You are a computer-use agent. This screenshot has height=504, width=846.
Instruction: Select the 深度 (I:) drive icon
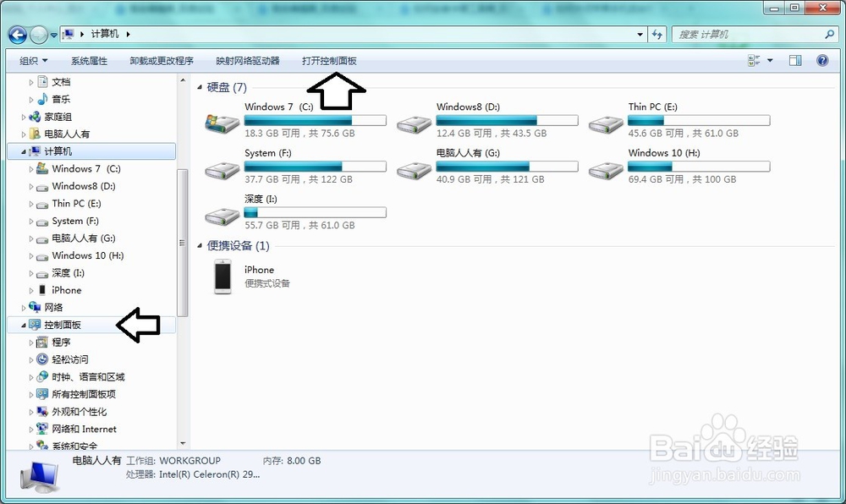point(222,216)
